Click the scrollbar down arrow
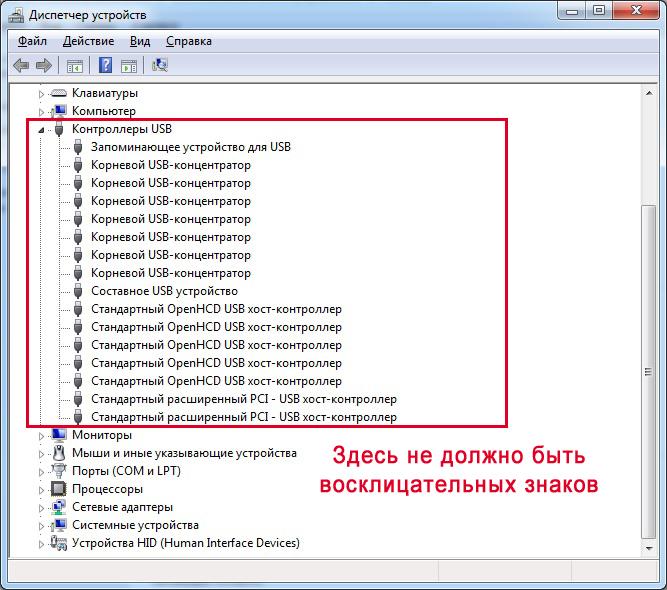667x590 pixels. (x=649, y=548)
